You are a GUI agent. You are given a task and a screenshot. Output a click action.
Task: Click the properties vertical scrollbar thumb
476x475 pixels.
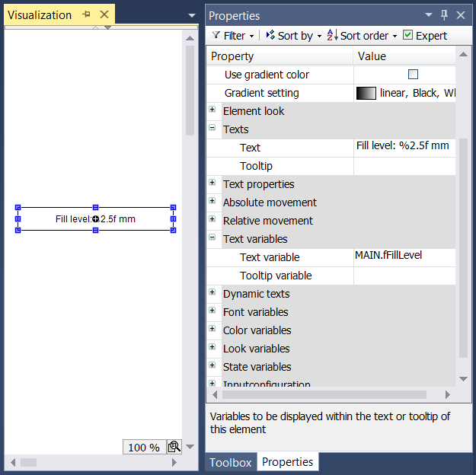point(463,248)
